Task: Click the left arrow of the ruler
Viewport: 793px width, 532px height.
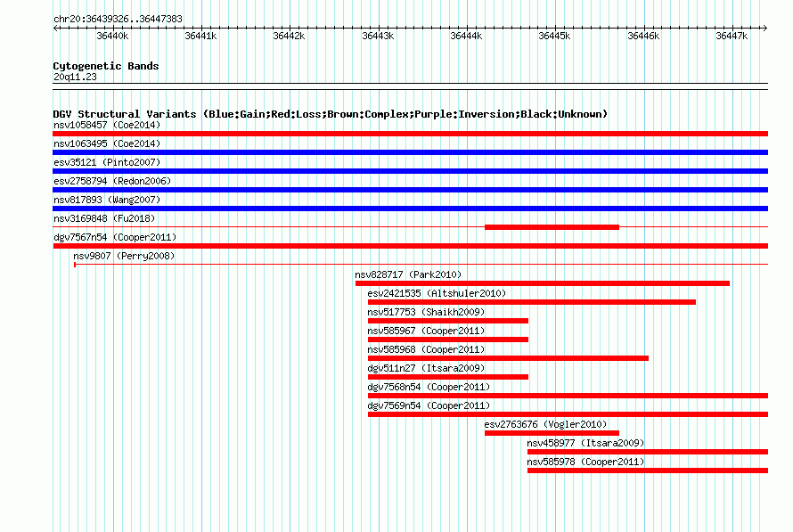Action: pos(55,28)
